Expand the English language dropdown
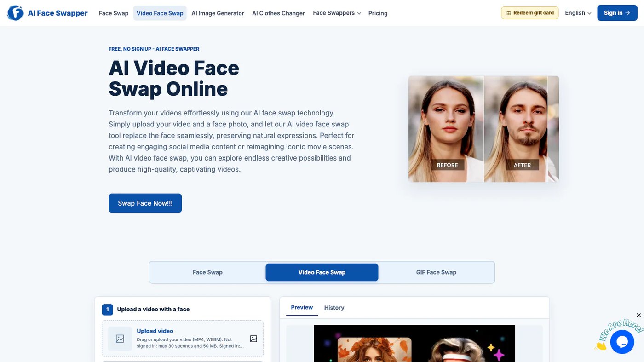The width and height of the screenshot is (644, 362). point(578,13)
